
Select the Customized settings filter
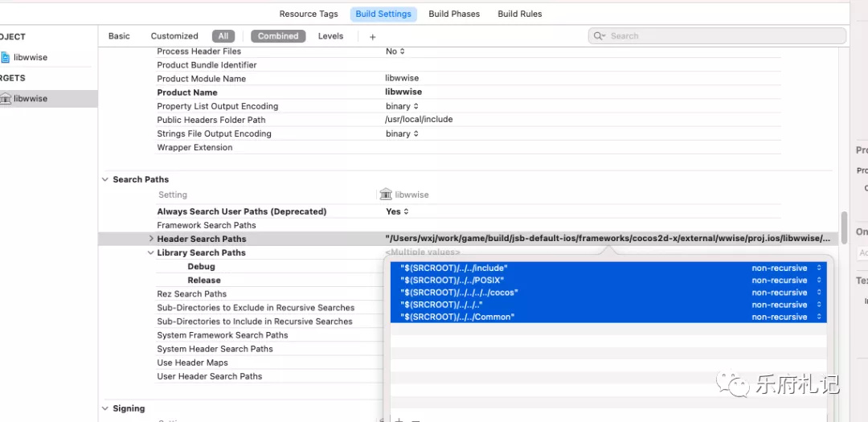coord(174,36)
